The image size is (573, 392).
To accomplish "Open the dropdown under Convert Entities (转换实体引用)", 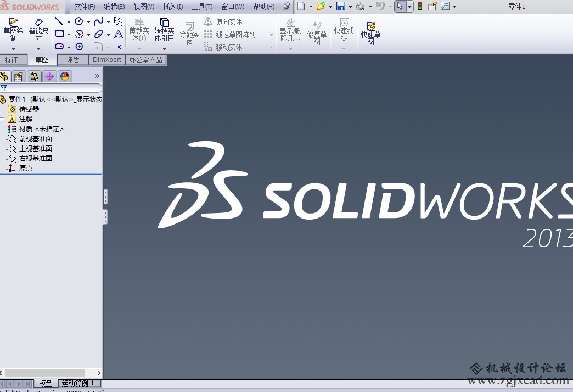I will coord(164,49).
